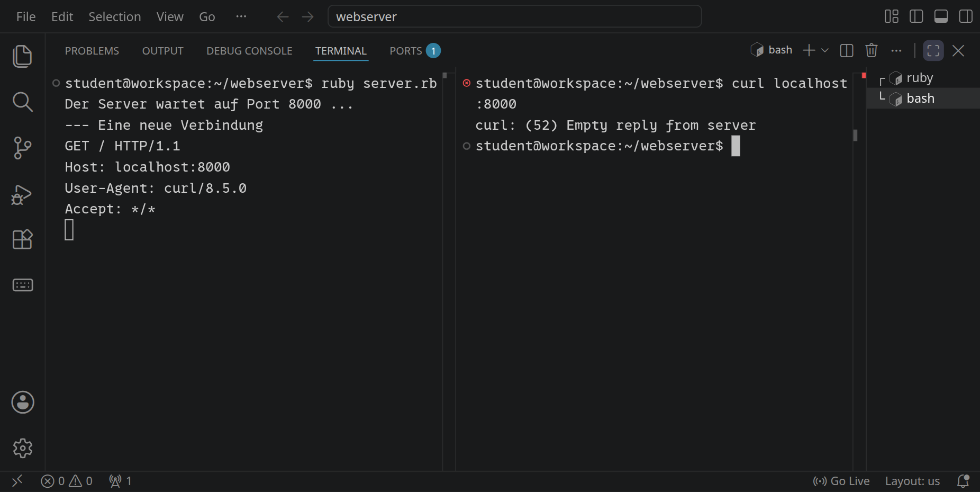Click the Go Live button
Image resolution: width=980 pixels, height=492 pixels.
[x=841, y=481]
